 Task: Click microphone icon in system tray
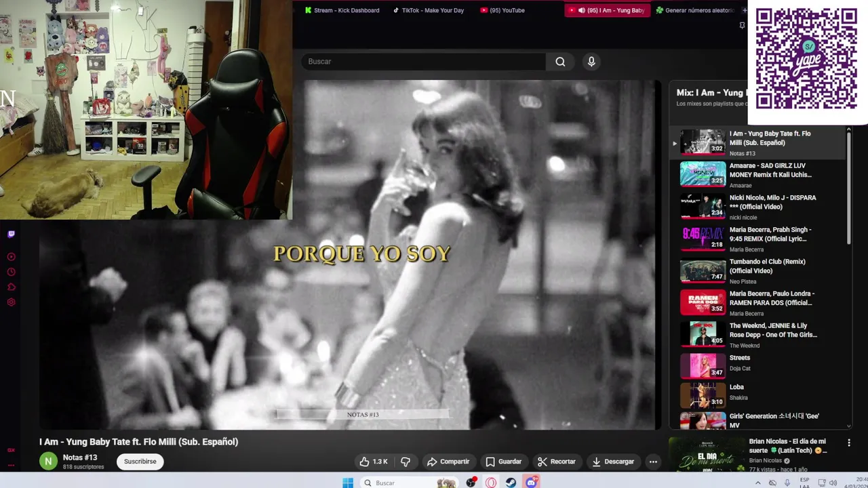787,483
